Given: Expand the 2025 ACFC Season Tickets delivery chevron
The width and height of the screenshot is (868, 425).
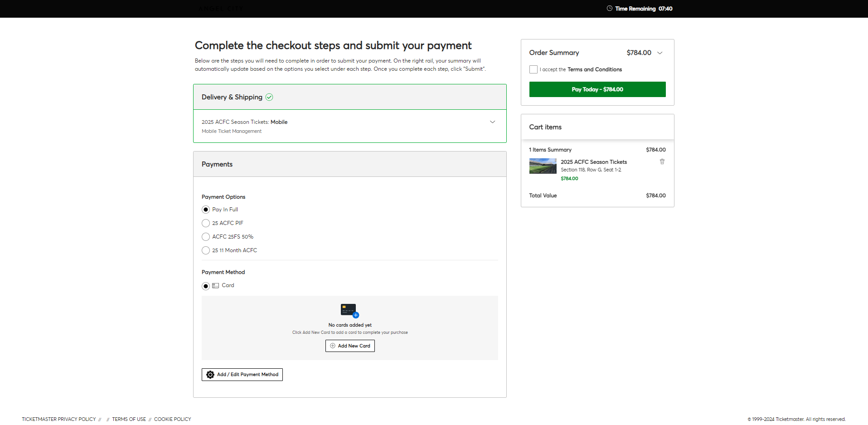Looking at the screenshot, I should click(x=493, y=122).
